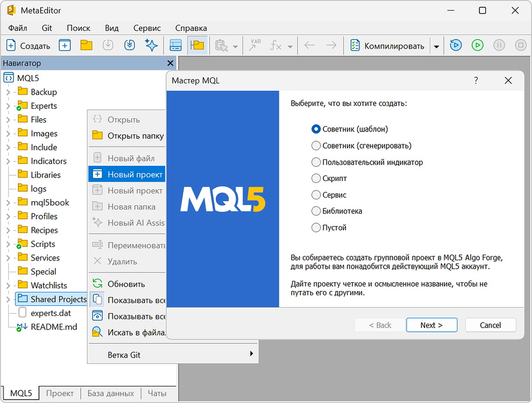Open the Ветка Git submenu
Viewport: 532px width, 403px height.
point(173,354)
